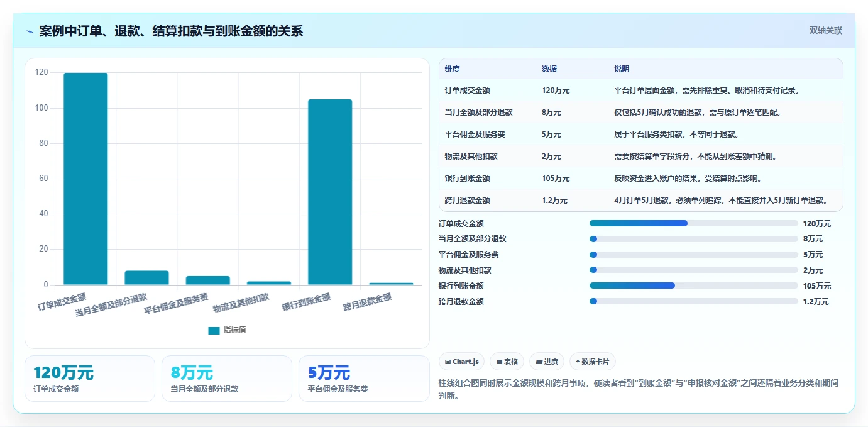Image resolution: width=868 pixels, height=427 pixels.
Task: Open the 8万元 当月全额及部分退款 summary card
Action: (227, 379)
